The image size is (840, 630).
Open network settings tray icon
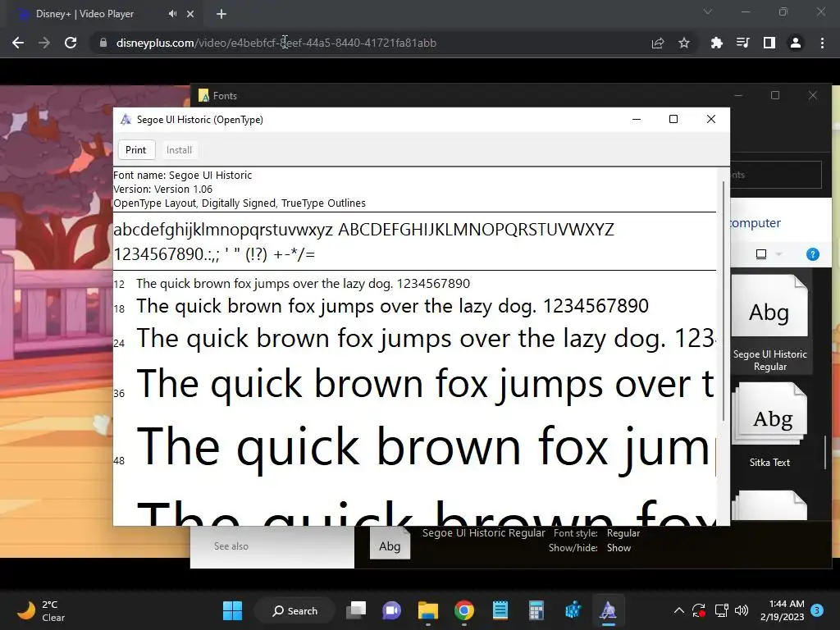722,610
